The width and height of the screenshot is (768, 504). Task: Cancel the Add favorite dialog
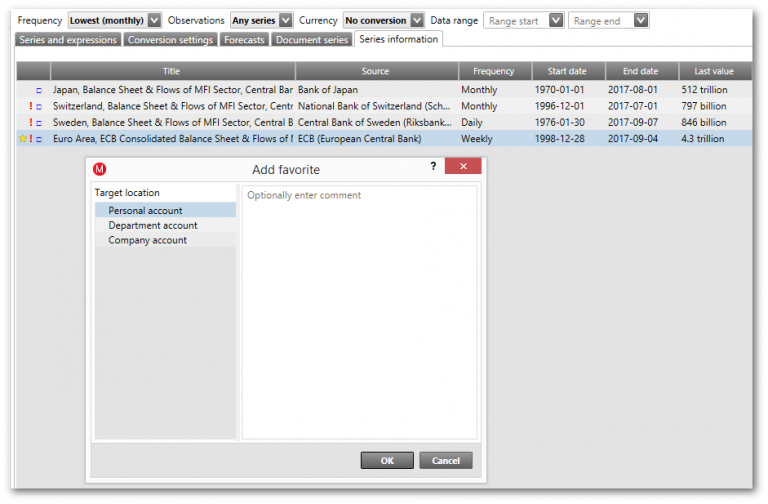pyautogui.click(x=446, y=460)
